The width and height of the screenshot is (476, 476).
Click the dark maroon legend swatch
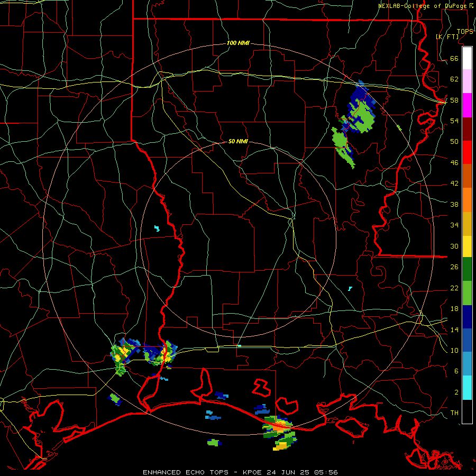point(467,129)
